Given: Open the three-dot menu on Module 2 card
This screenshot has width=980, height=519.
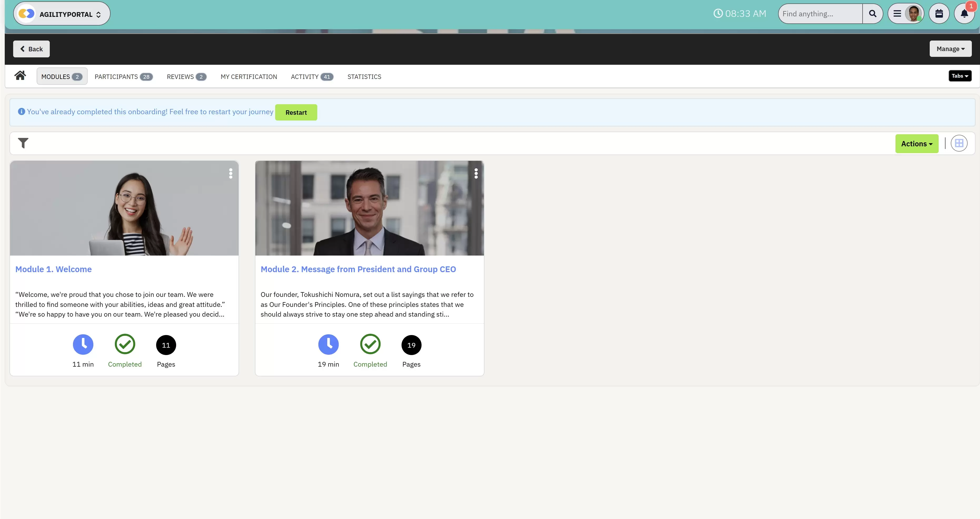Looking at the screenshot, I should (x=476, y=173).
